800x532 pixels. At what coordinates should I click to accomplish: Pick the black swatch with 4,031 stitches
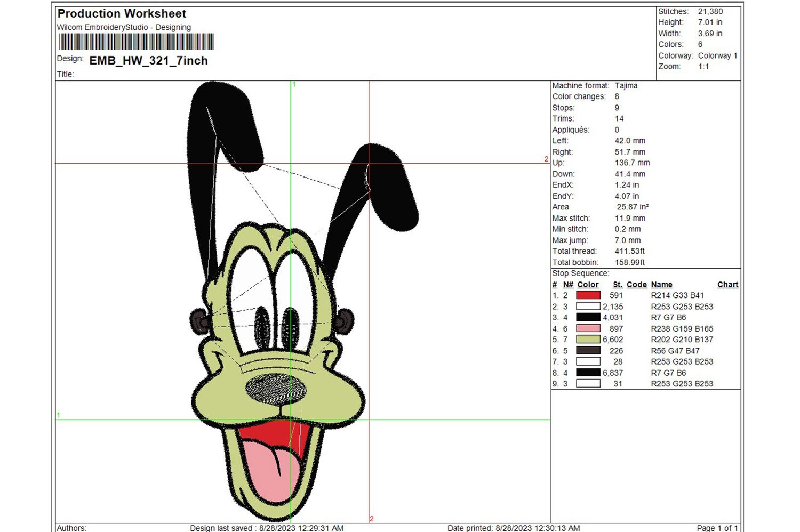click(x=588, y=317)
